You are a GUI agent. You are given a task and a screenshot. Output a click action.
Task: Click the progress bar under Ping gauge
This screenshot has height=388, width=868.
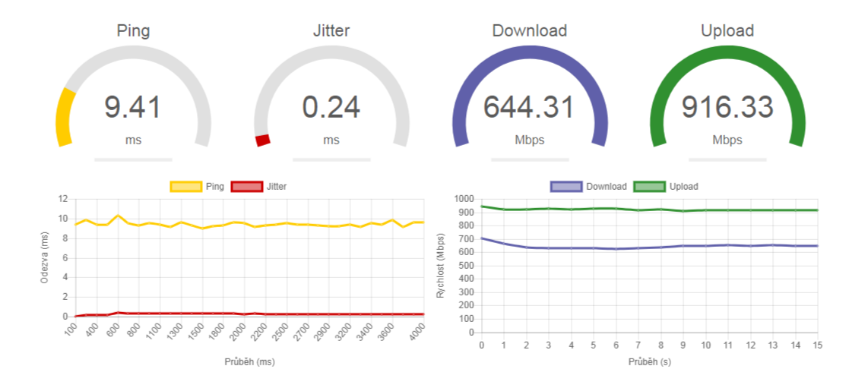point(134,159)
